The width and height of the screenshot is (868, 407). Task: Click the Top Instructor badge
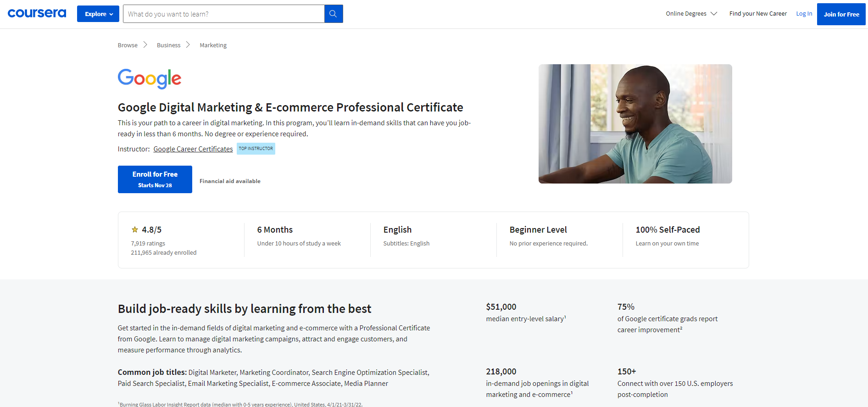pyautogui.click(x=256, y=149)
